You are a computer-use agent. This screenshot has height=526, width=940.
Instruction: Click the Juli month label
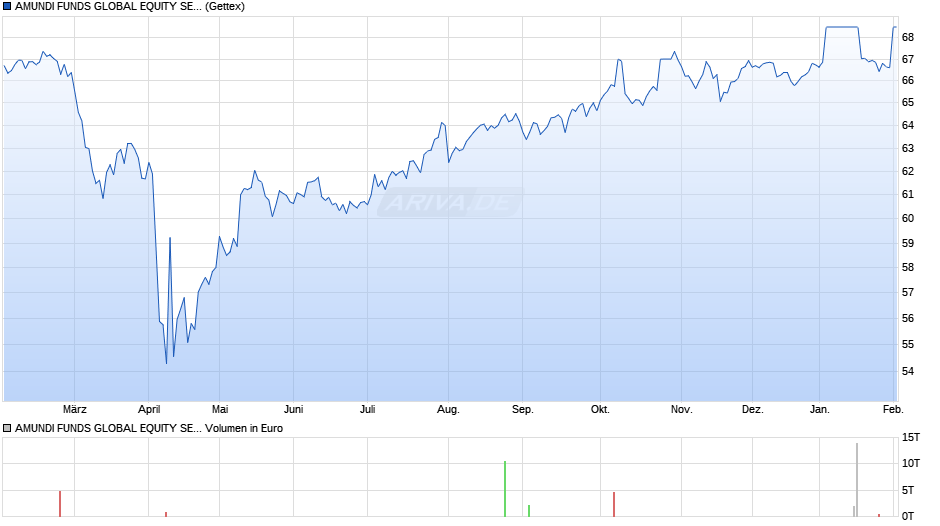click(x=367, y=410)
